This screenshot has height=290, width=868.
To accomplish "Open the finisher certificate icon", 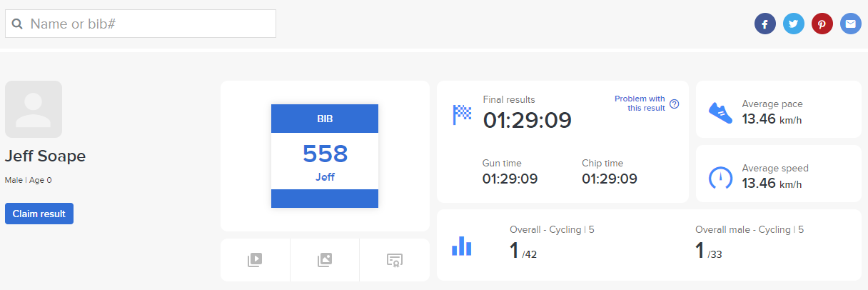I will point(394,260).
